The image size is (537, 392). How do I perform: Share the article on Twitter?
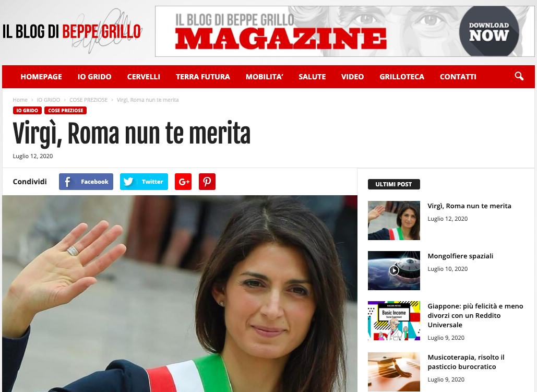144,182
